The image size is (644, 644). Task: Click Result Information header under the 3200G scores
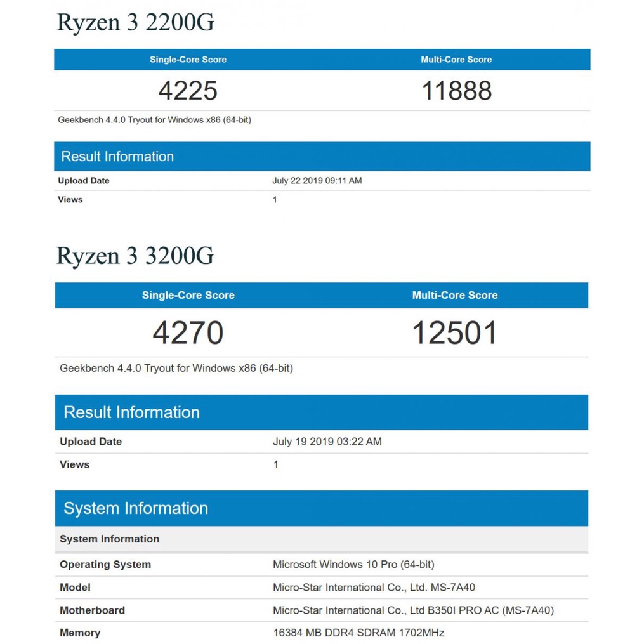(131, 412)
